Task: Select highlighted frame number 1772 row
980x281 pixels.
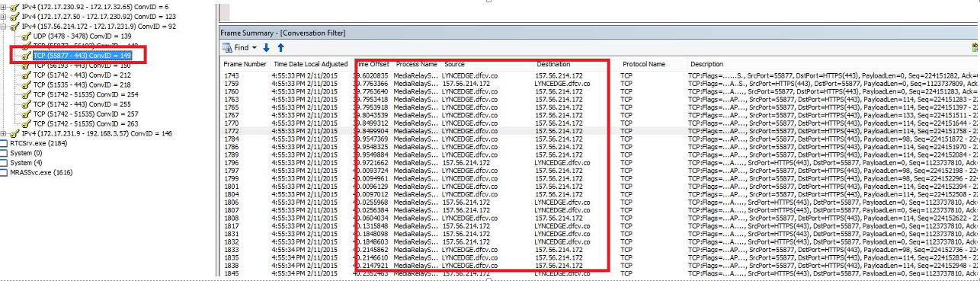Action: coord(600,130)
